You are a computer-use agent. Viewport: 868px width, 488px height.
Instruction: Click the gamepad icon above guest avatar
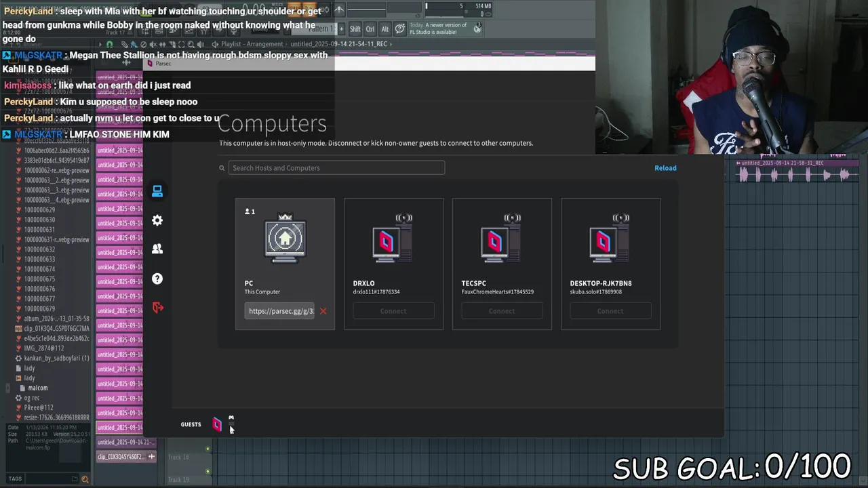[x=231, y=418]
